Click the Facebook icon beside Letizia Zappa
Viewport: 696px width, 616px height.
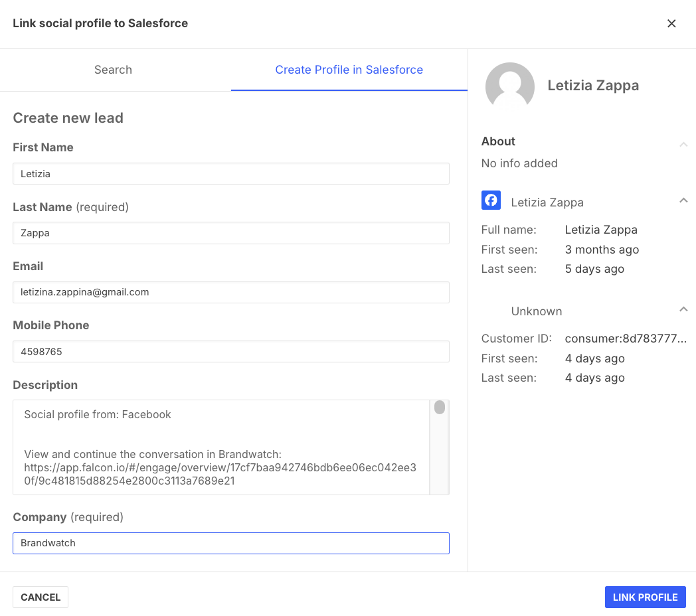pyautogui.click(x=491, y=200)
